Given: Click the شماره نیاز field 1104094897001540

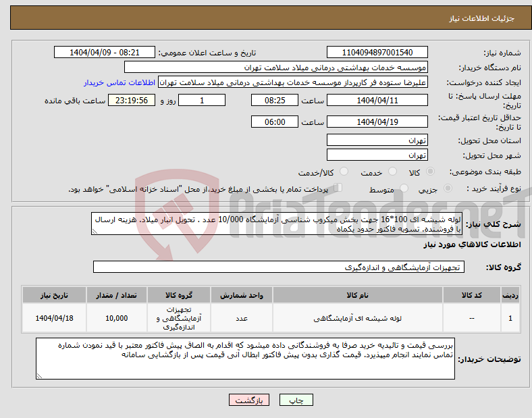Looking at the screenshot, I should [377, 52].
